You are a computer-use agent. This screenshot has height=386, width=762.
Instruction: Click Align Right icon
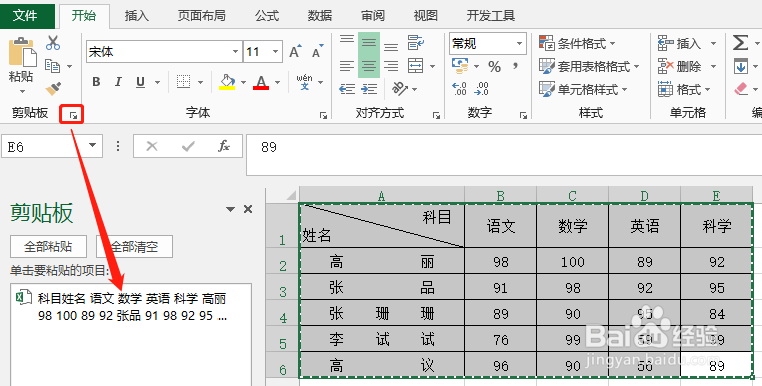(391, 66)
